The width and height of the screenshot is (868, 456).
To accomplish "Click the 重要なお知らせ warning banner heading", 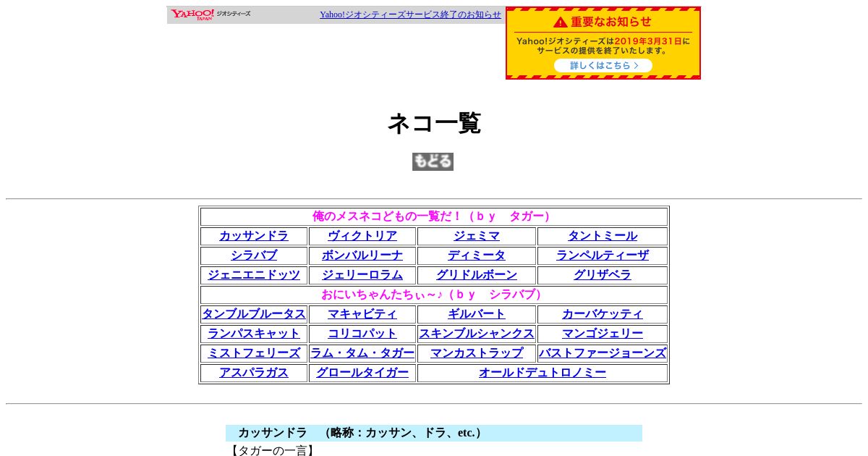I will pos(603,22).
